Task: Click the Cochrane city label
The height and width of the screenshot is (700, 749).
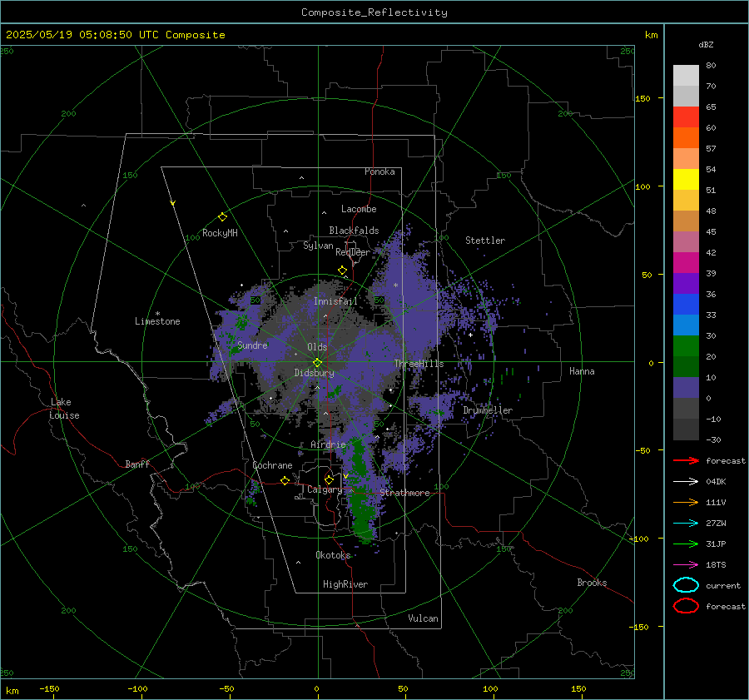Action: point(272,465)
